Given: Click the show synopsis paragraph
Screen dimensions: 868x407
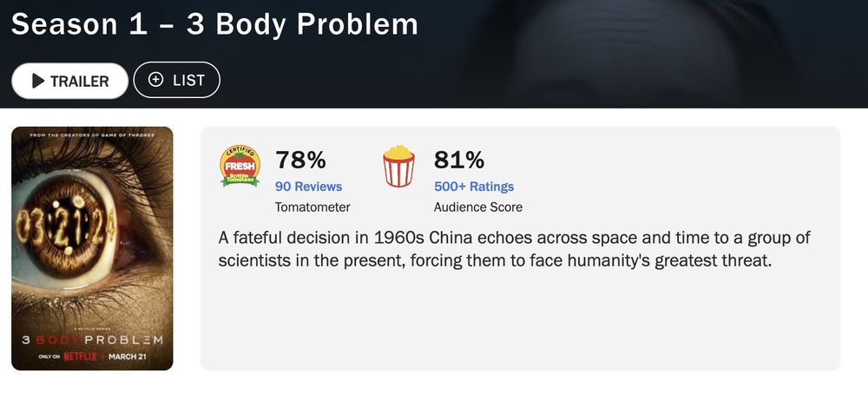Looking at the screenshot, I should pos(514,249).
